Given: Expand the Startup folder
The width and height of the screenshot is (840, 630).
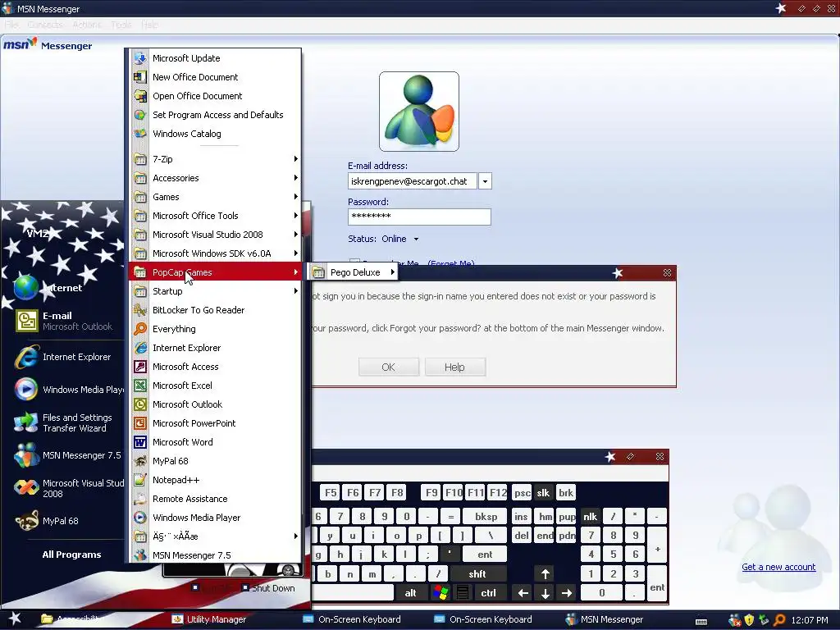Looking at the screenshot, I should click(214, 291).
